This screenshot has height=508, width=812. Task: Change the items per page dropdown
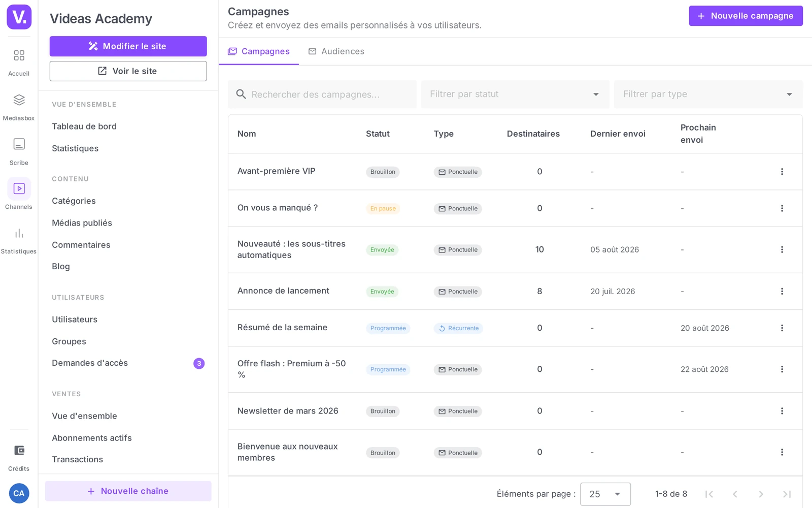(x=605, y=494)
